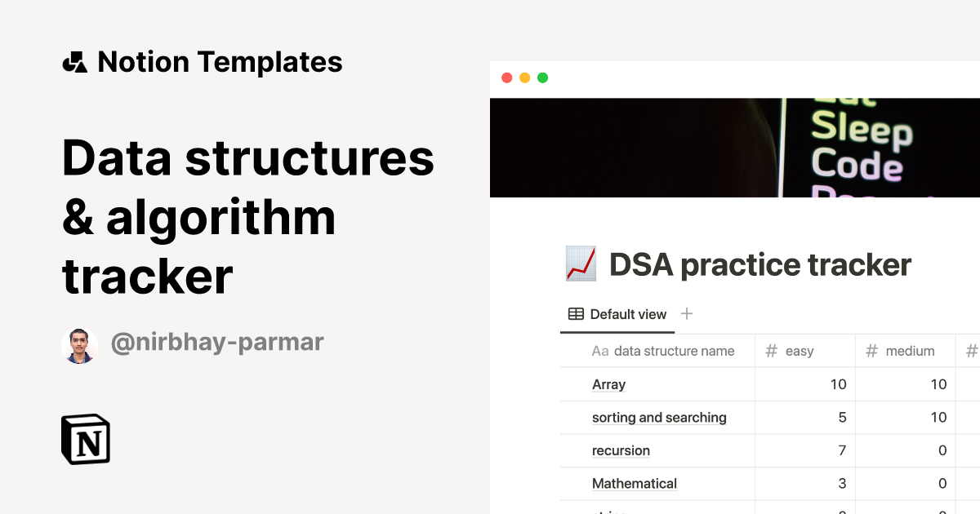Open the Array page
The height and width of the screenshot is (514, 980).
(x=608, y=384)
